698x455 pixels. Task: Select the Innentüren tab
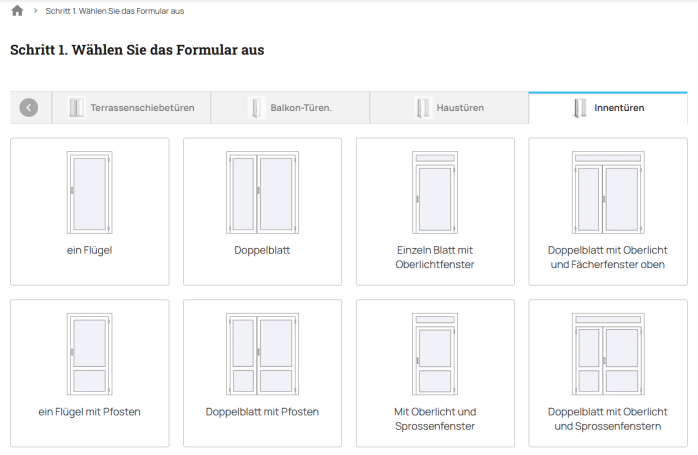[608, 108]
